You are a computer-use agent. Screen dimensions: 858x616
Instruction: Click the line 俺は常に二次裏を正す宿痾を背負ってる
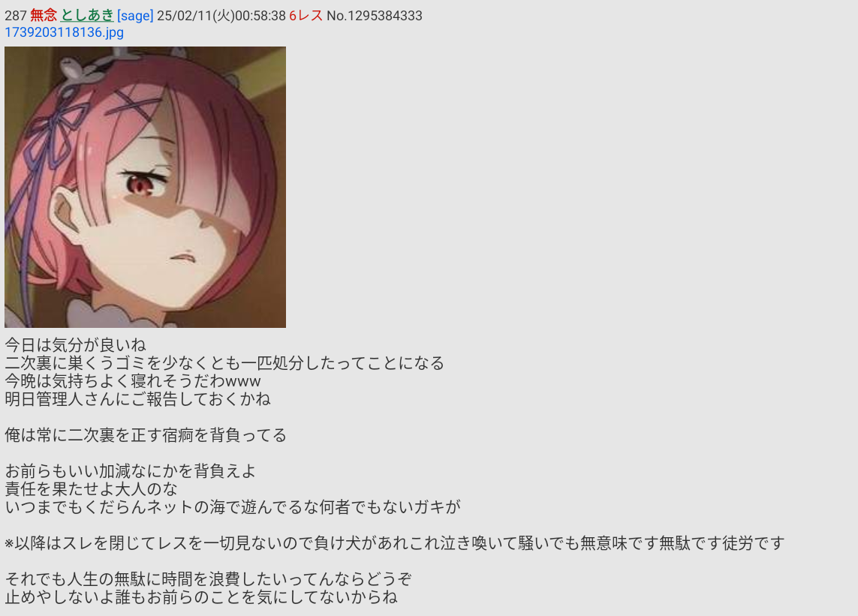click(x=146, y=435)
